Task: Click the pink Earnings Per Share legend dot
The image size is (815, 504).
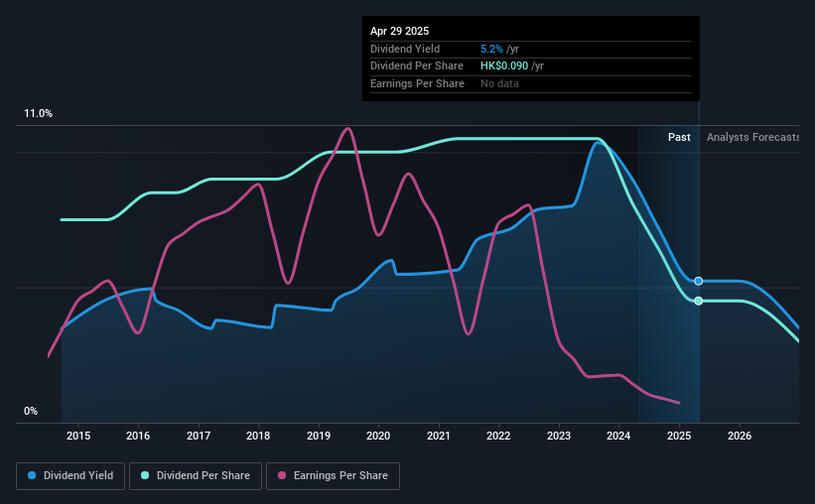Action: 282,475
